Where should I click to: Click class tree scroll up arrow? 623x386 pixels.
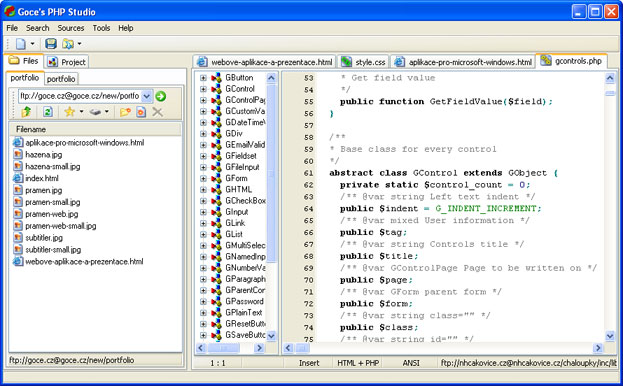pos(271,78)
